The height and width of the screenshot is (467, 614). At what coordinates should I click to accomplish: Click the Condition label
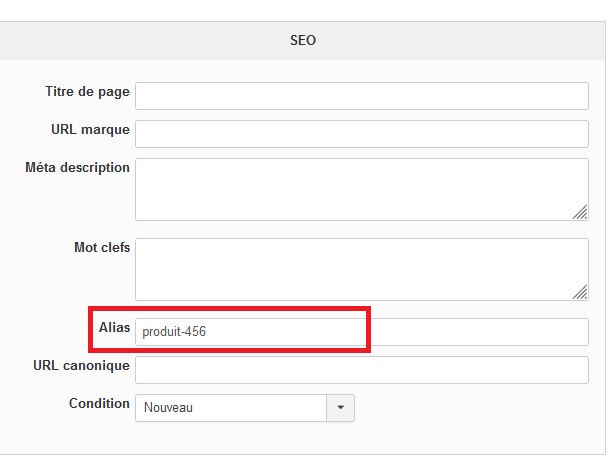pos(99,404)
